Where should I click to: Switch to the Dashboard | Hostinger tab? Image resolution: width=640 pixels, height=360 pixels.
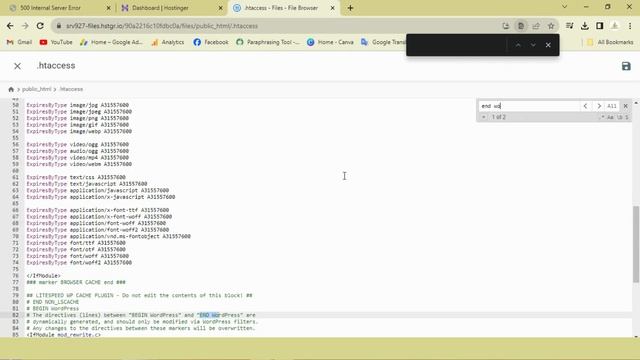pyautogui.click(x=169, y=8)
